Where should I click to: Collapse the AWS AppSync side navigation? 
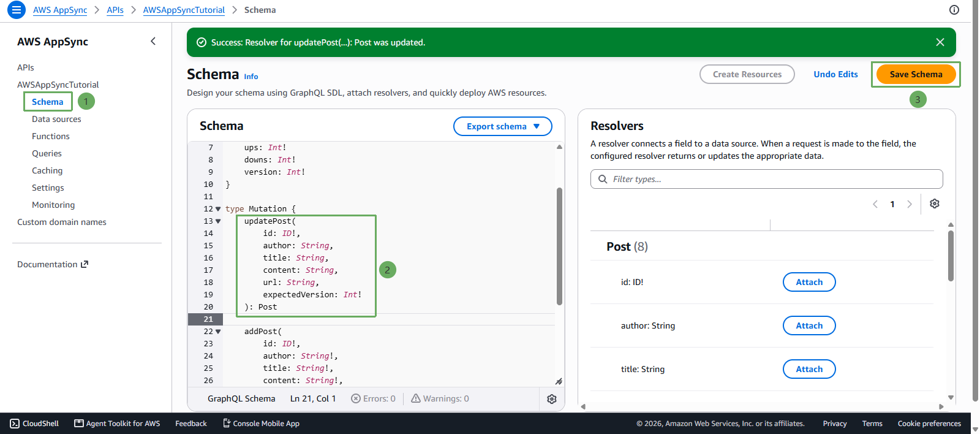tap(153, 41)
